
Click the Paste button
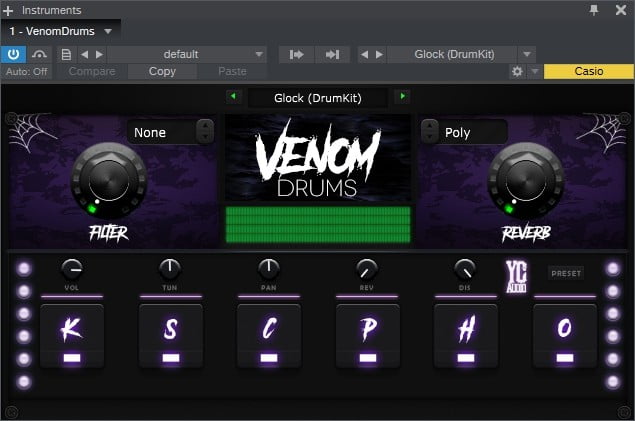point(232,72)
